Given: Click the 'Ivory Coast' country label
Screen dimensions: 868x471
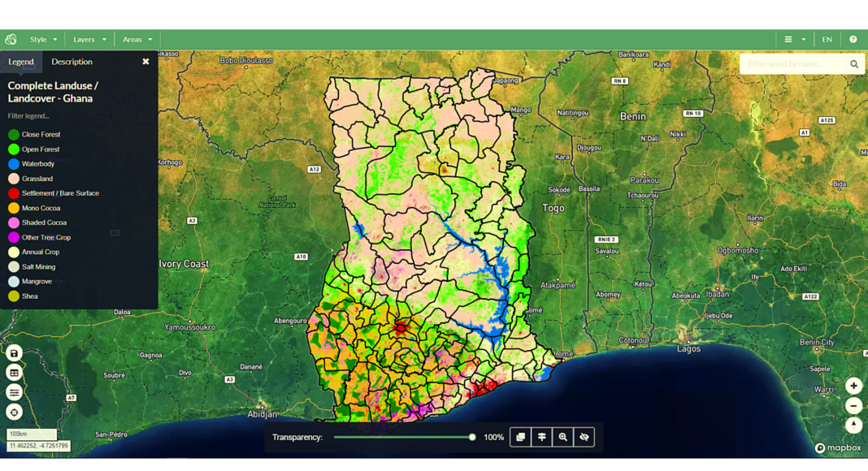Looking at the screenshot, I should point(184,264).
